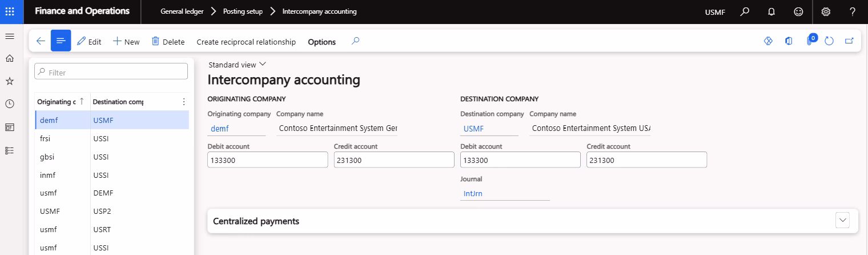Click Destination company column header

pyautogui.click(x=118, y=102)
